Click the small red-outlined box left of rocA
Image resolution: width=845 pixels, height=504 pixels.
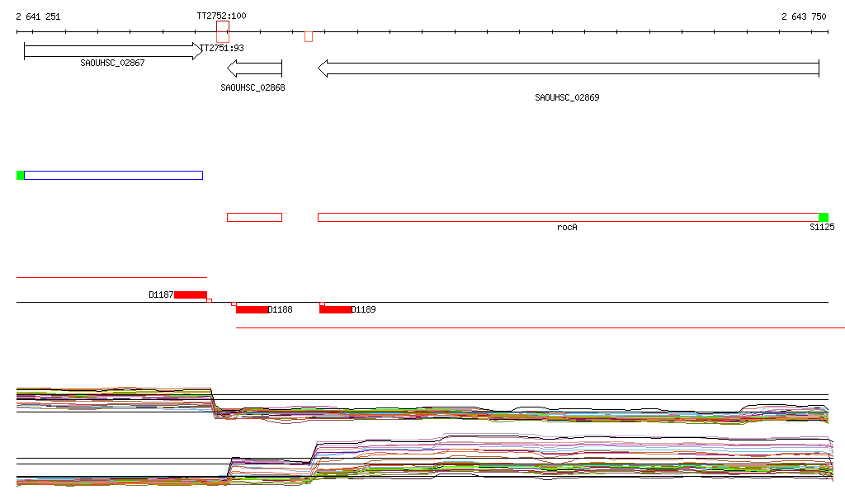coord(254,217)
